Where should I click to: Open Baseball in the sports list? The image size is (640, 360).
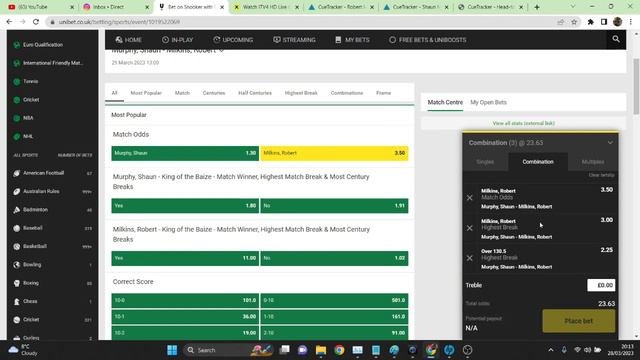coord(52,228)
